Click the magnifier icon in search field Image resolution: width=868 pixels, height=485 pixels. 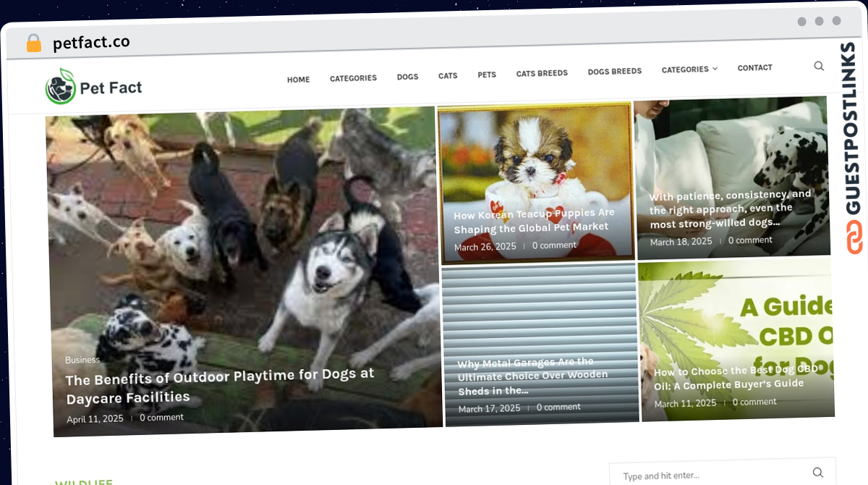coord(817,473)
